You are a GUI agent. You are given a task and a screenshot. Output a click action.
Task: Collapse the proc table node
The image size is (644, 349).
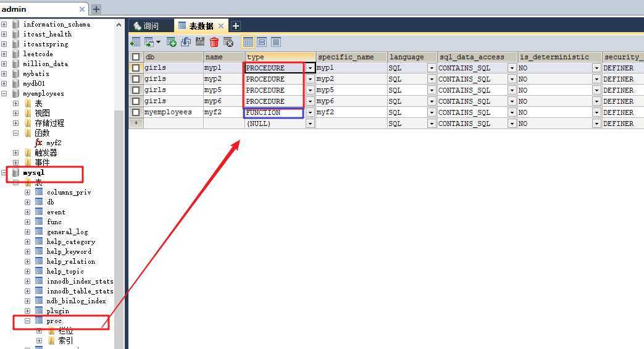[28, 321]
